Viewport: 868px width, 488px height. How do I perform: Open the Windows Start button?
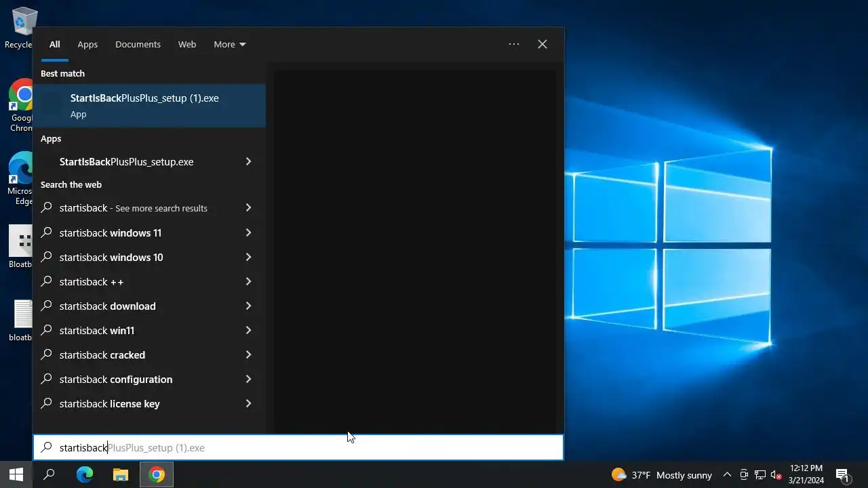coord(16,474)
